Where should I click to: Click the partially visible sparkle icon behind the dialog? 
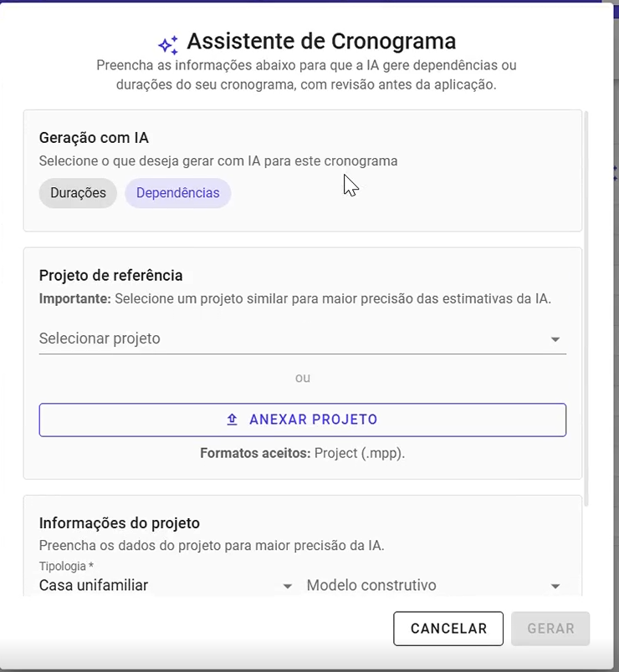coord(616,173)
